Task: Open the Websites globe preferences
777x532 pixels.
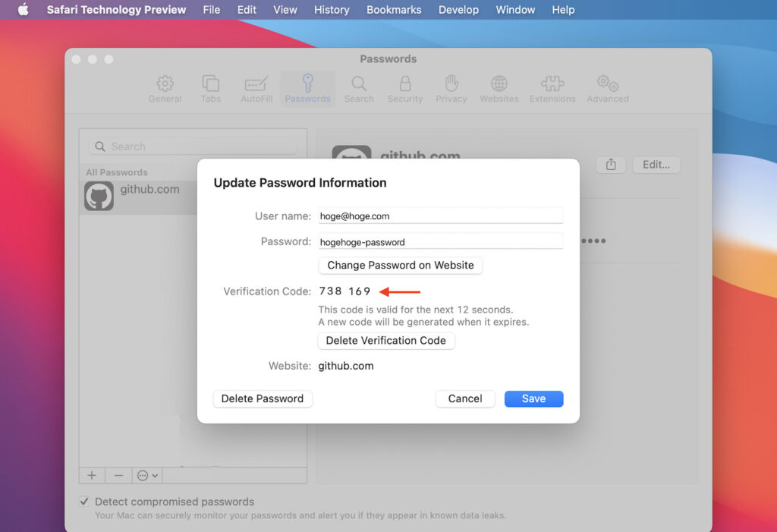Action: click(499, 89)
